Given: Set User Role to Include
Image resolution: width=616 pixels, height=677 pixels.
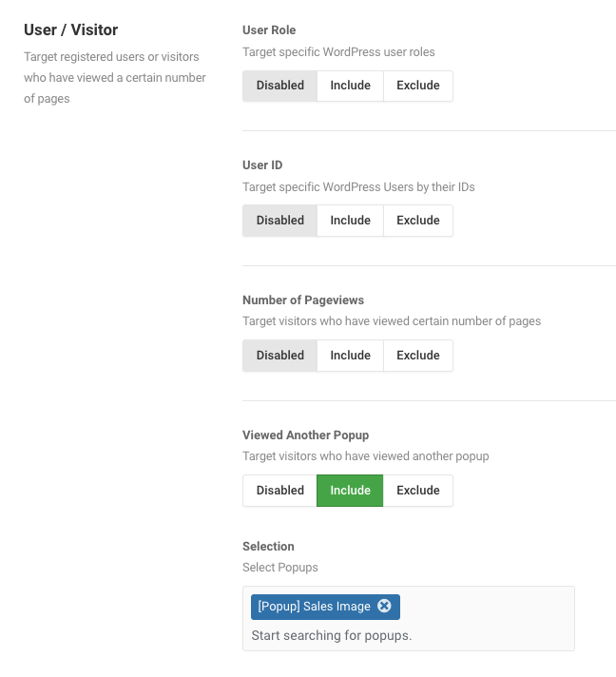Looking at the screenshot, I should click(x=350, y=86).
